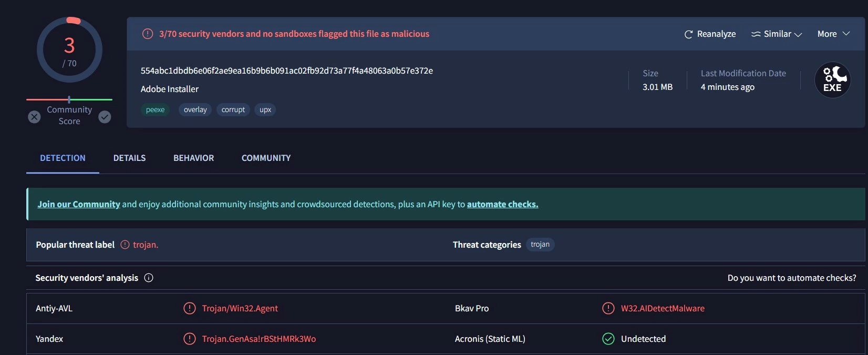The width and height of the screenshot is (868, 355).
Task: Vote positive with community score check icon
Action: pos(105,117)
